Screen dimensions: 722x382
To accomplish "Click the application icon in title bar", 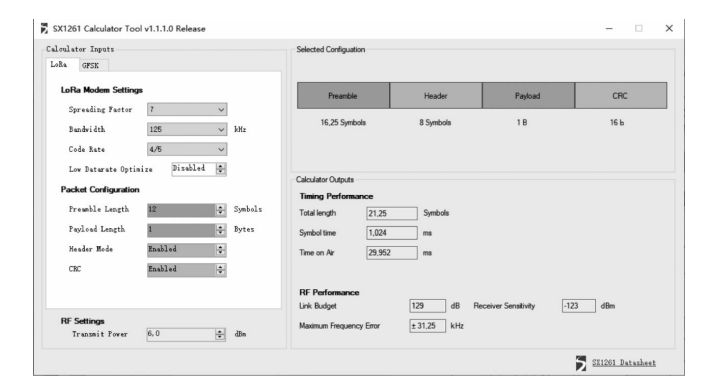I will [x=44, y=29].
